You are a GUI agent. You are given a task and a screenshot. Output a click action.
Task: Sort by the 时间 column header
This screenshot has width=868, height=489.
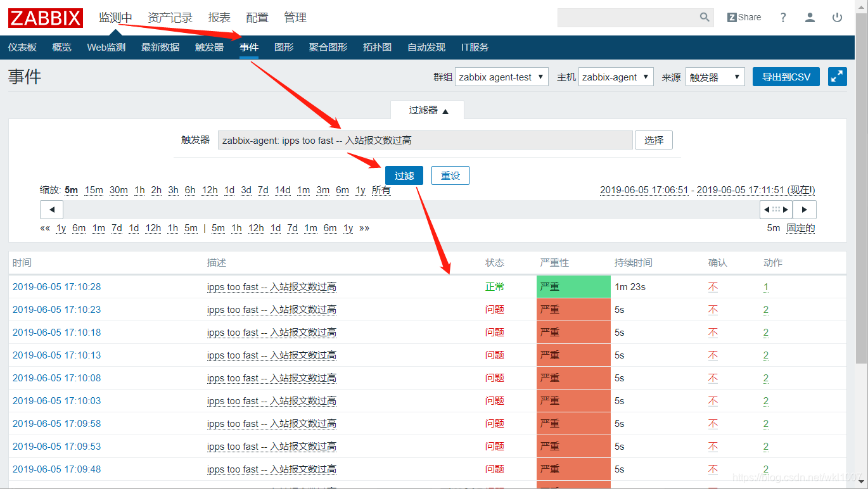tap(22, 263)
